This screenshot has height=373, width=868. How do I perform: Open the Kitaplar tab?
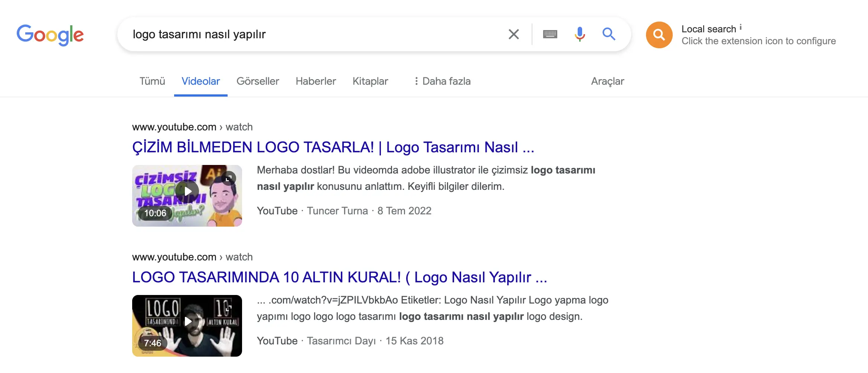[x=370, y=81]
